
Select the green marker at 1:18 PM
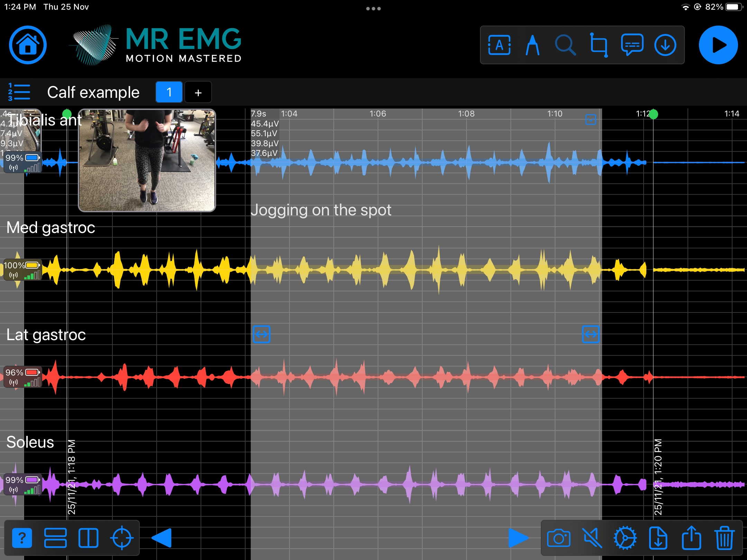(x=67, y=114)
